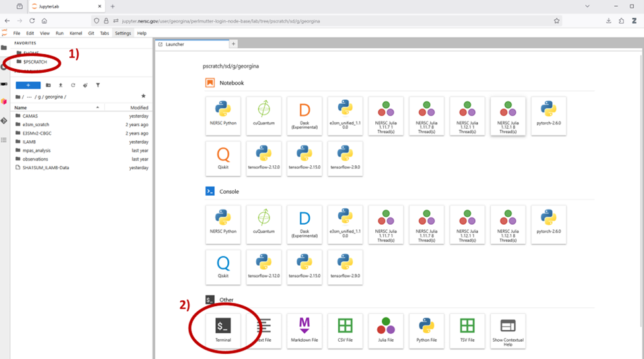Sort files by the Name column
This screenshot has width=644, height=359.
tap(21, 107)
